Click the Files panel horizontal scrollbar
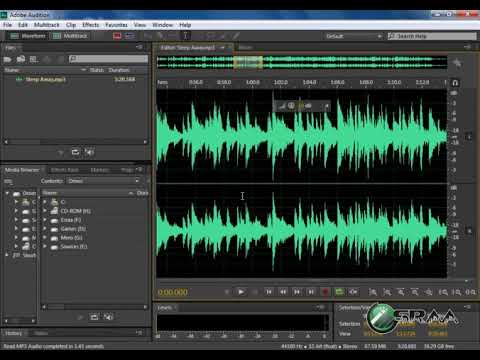The height and width of the screenshot is (360, 480). click(x=75, y=142)
